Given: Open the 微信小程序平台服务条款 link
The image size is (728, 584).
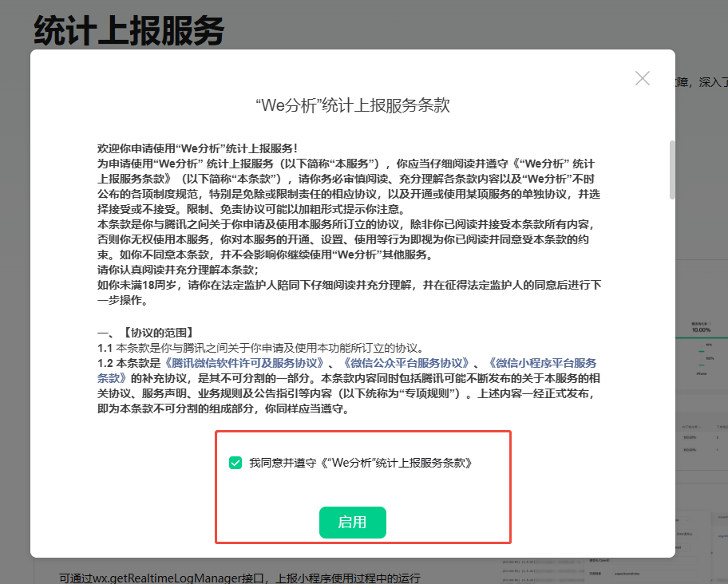Looking at the screenshot, I should [x=542, y=363].
